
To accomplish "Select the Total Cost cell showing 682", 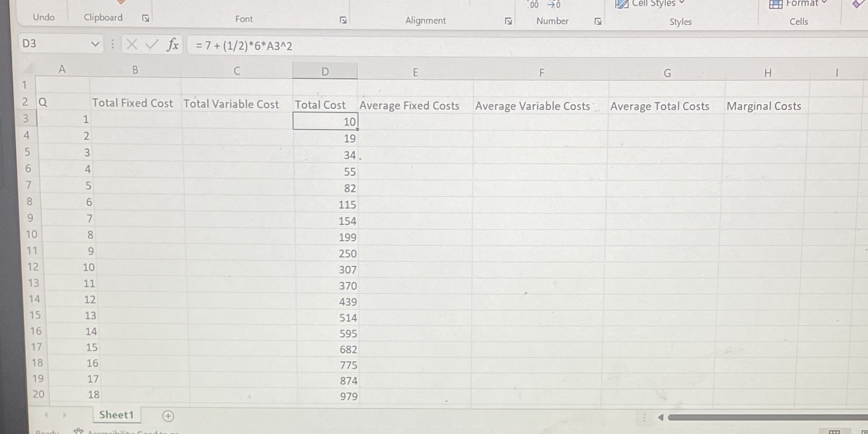I will (x=329, y=349).
